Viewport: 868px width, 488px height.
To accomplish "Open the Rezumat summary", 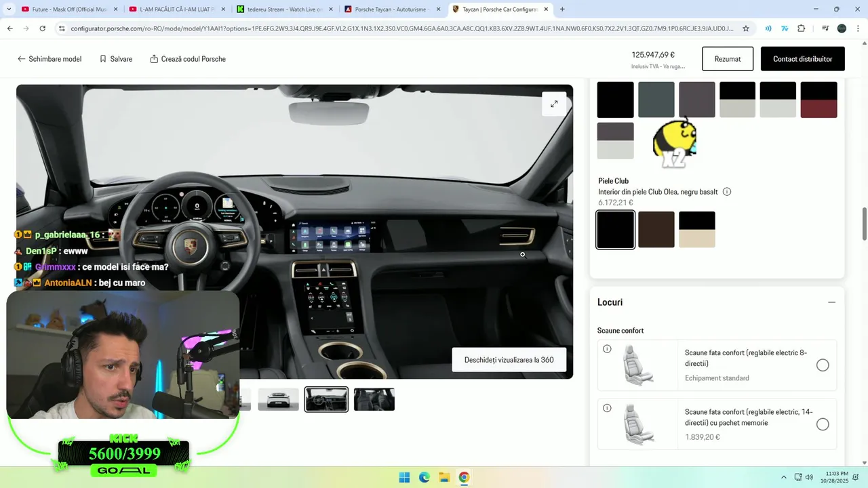I will pos(728,59).
